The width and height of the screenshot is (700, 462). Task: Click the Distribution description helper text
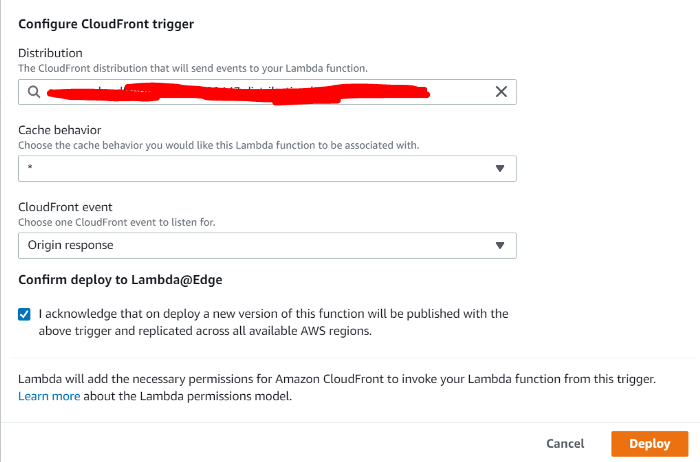pyautogui.click(x=193, y=68)
